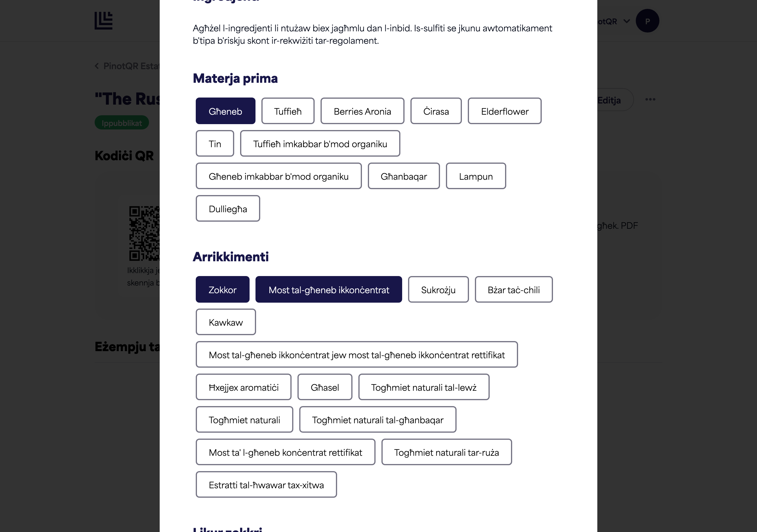Click the QR code image
The height and width of the screenshot is (532, 757).
(x=144, y=233)
